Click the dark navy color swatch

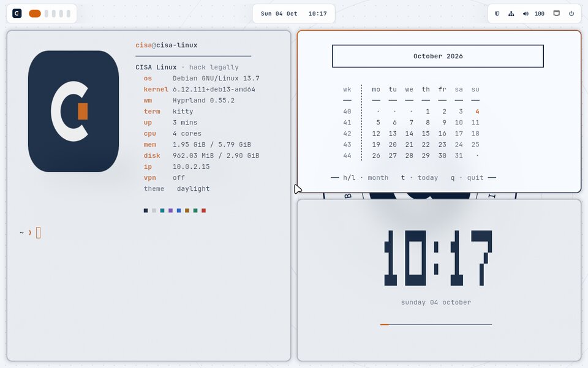146,210
